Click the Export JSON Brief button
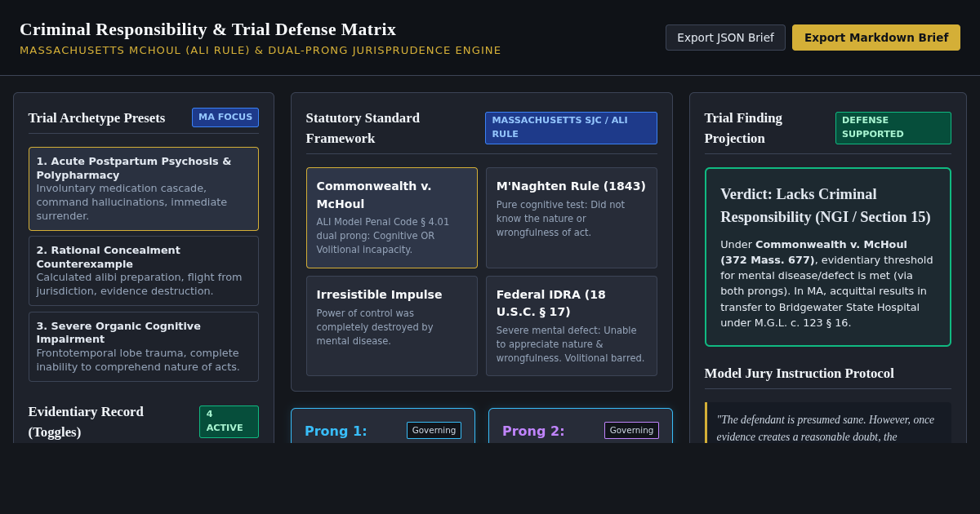The image size is (980, 514). click(x=725, y=38)
